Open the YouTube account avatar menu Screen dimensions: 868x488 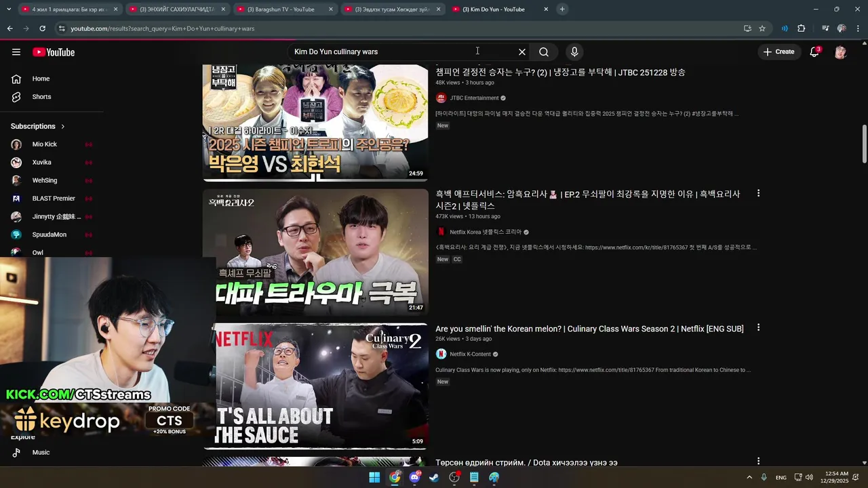pyautogui.click(x=840, y=52)
